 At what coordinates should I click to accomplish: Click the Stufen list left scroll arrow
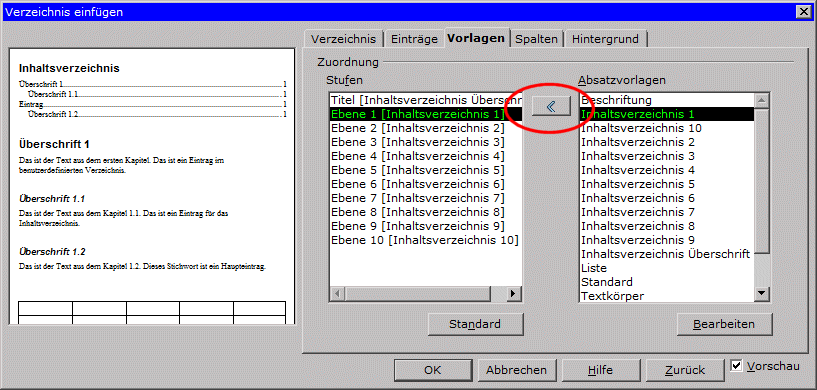tap(337, 294)
